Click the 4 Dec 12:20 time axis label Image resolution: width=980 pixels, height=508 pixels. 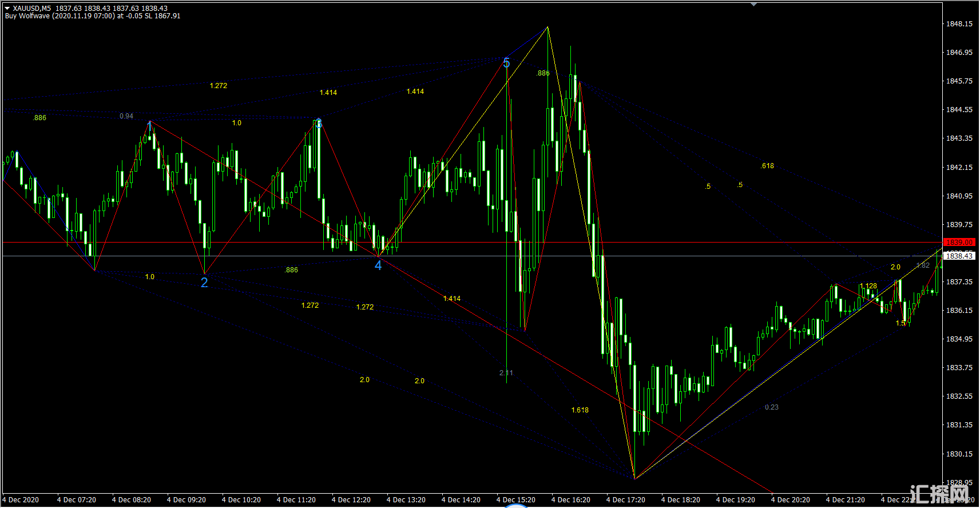coord(351,500)
